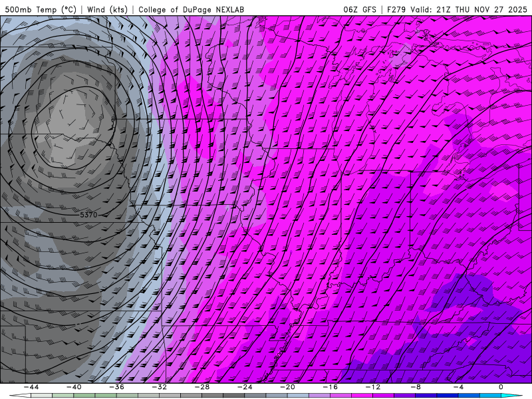Click the "-12" color scale label
Image resolution: width=532 pixels, height=399 pixels.
[373, 387]
